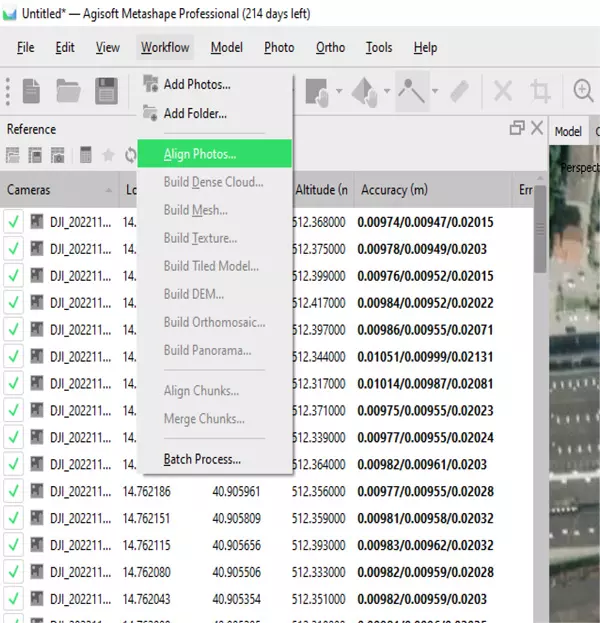The height and width of the screenshot is (623, 600).
Task: Click the calculator icon in Reference toolbar
Action: [x=85, y=155]
